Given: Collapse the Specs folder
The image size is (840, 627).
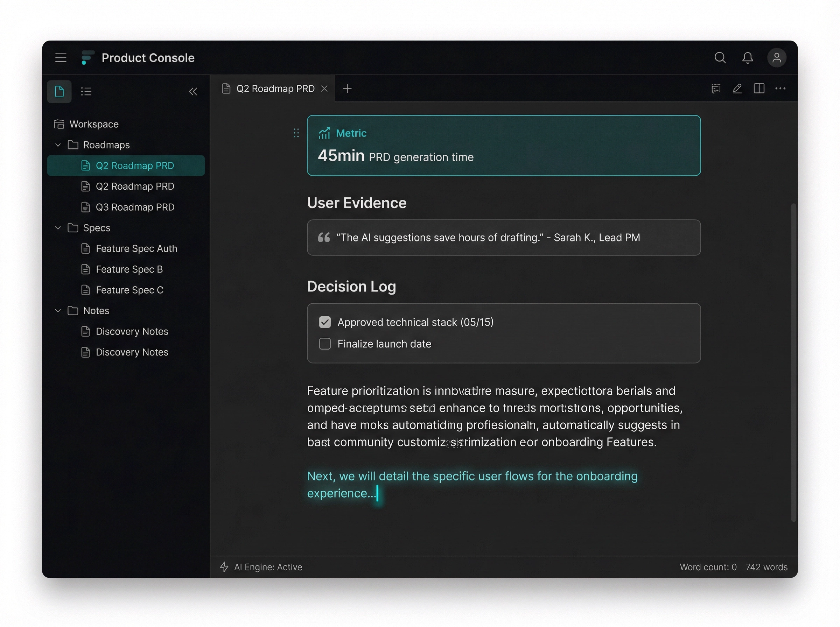Looking at the screenshot, I should [x=58, y=228].
